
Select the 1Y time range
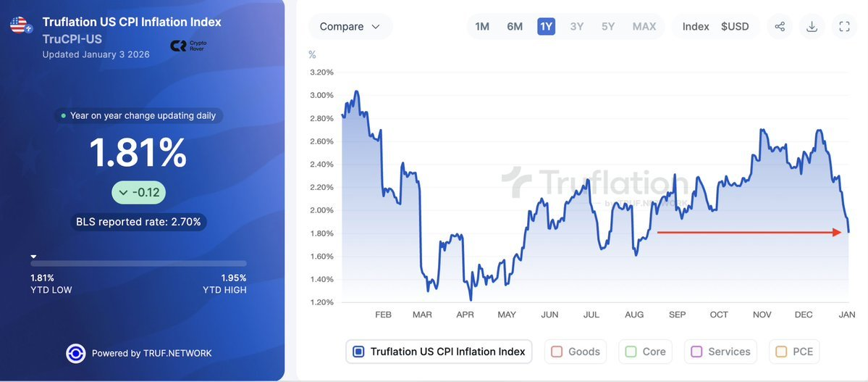(x=546, y=27)
